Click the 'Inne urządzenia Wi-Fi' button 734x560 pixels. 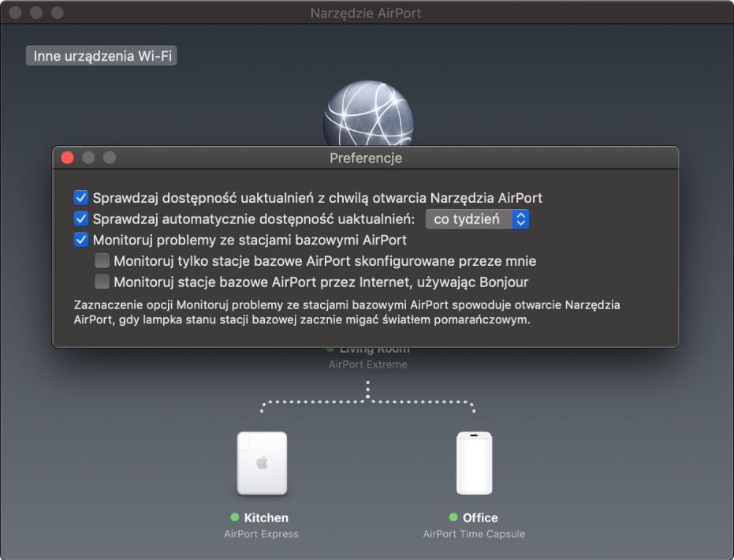click(x=102, y=56)
